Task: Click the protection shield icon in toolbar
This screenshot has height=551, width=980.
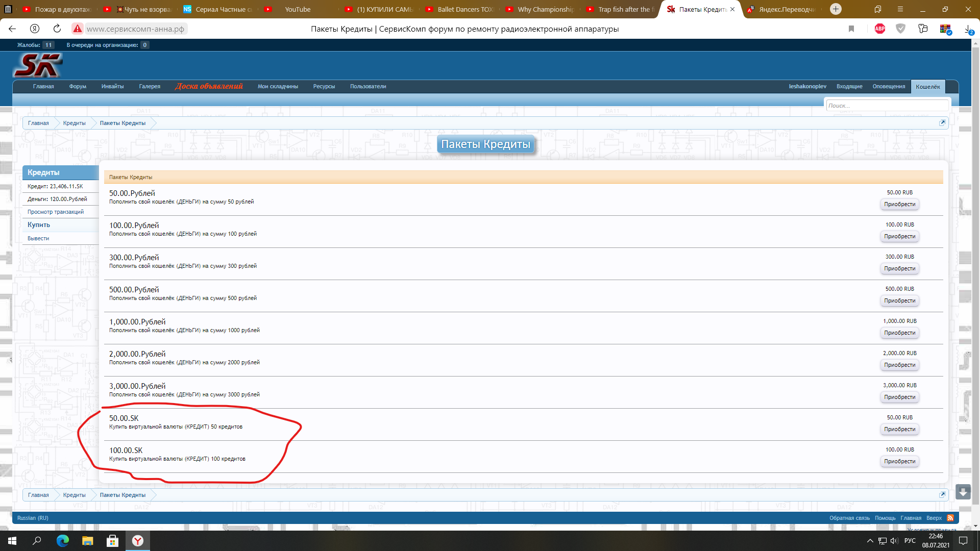Action: click(901, 29)
